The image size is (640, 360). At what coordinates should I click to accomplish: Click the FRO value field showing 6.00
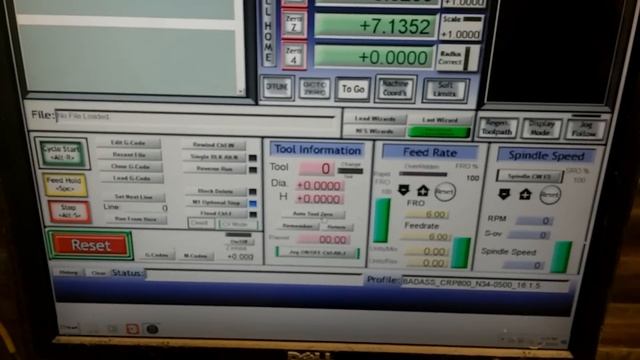(x=427, y=214)
